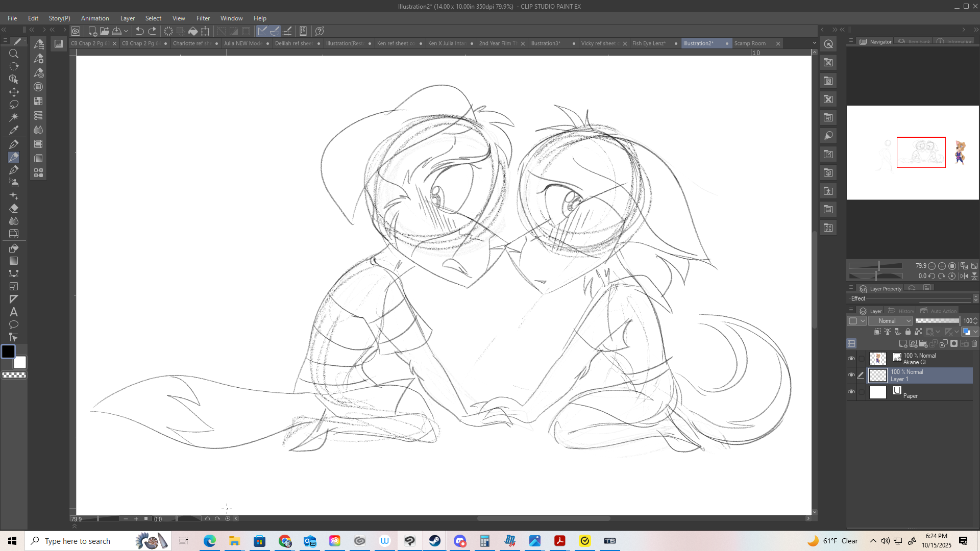Click the Windows search box
This screenshot has width=980, height=551.
78,541
